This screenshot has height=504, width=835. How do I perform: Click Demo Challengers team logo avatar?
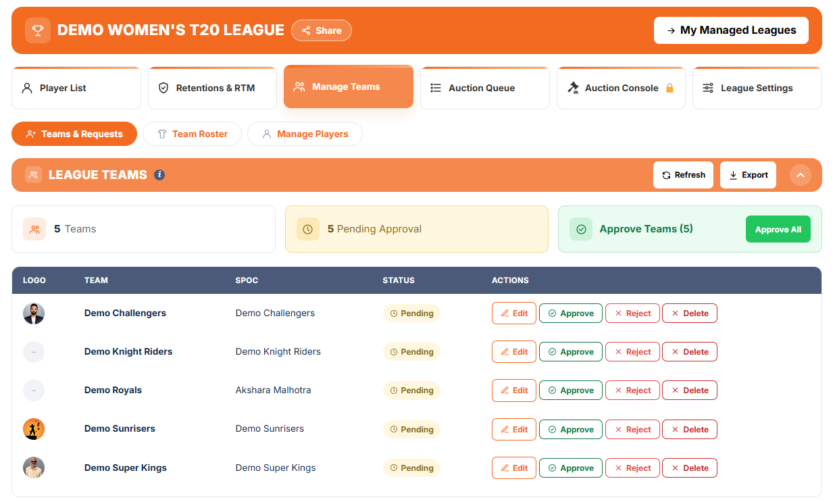click(34, 313)
